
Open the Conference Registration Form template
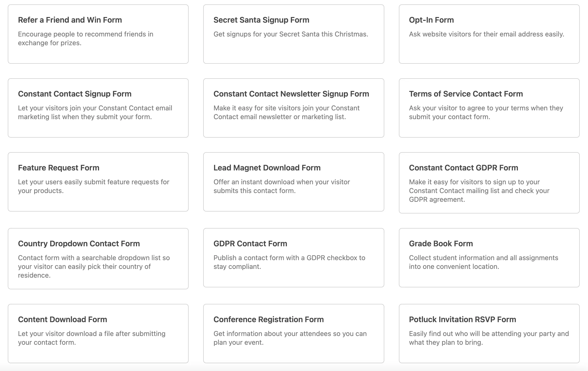point(294,333)
